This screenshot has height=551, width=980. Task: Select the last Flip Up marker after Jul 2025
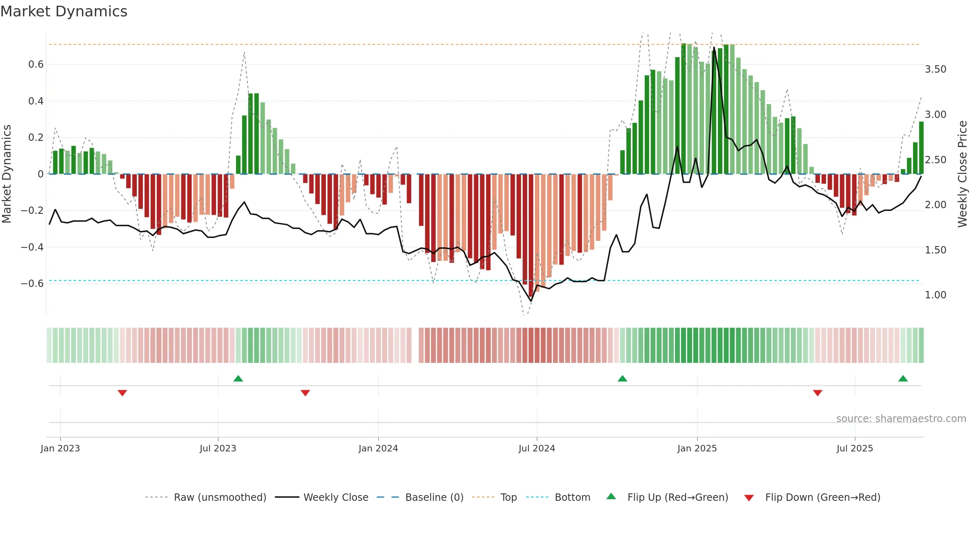[x=903, y=378]
